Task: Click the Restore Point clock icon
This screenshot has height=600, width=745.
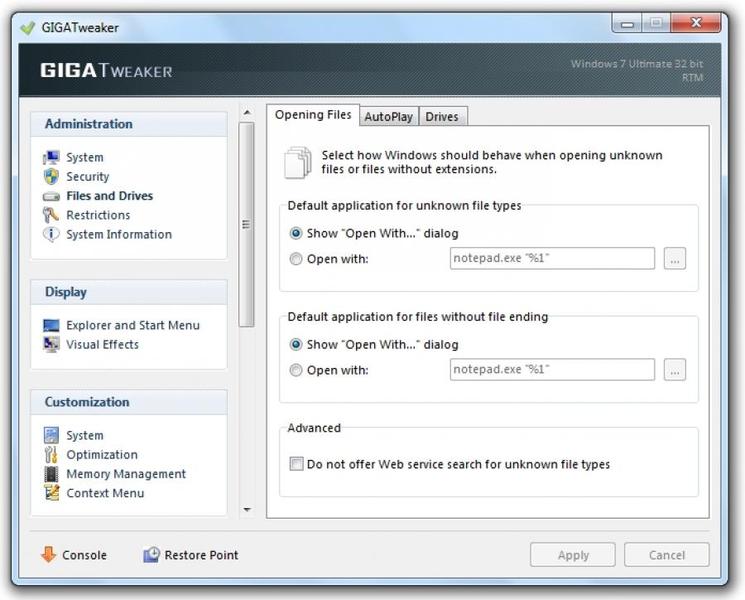Action: (x=152, y=554)
